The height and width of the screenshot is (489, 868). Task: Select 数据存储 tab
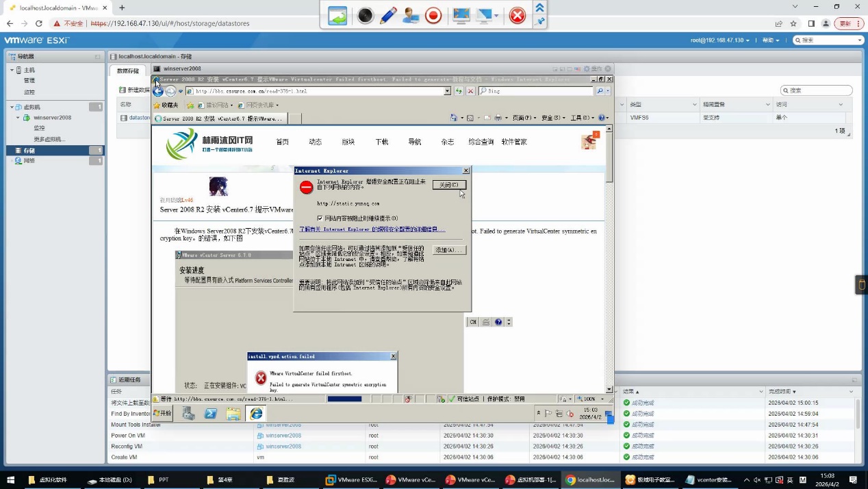pyautogui.click(x=128, y=71)
